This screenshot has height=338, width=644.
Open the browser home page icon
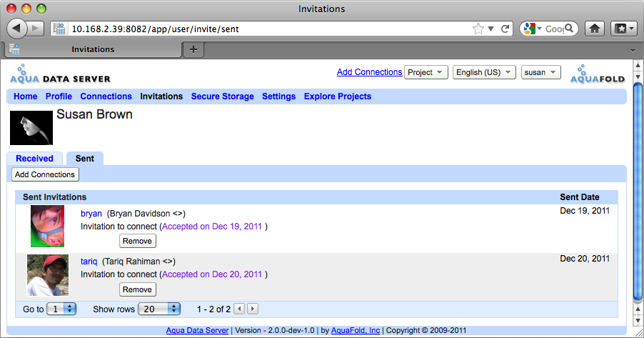595,29
